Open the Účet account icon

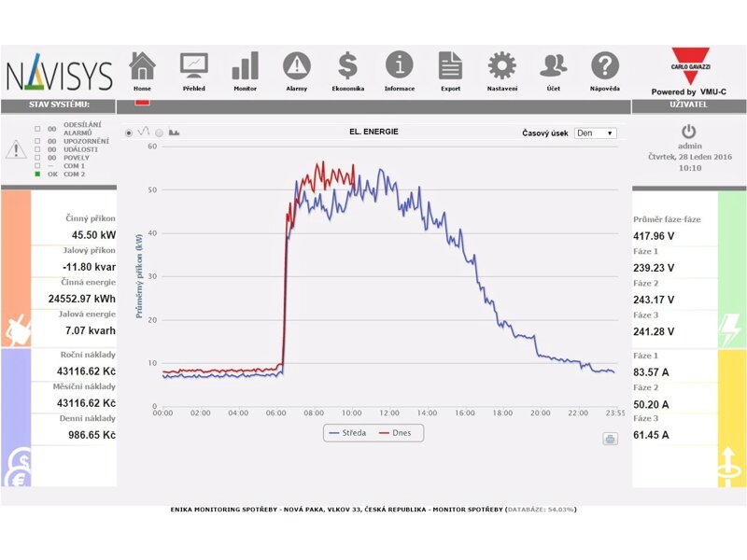coord(554,66)
